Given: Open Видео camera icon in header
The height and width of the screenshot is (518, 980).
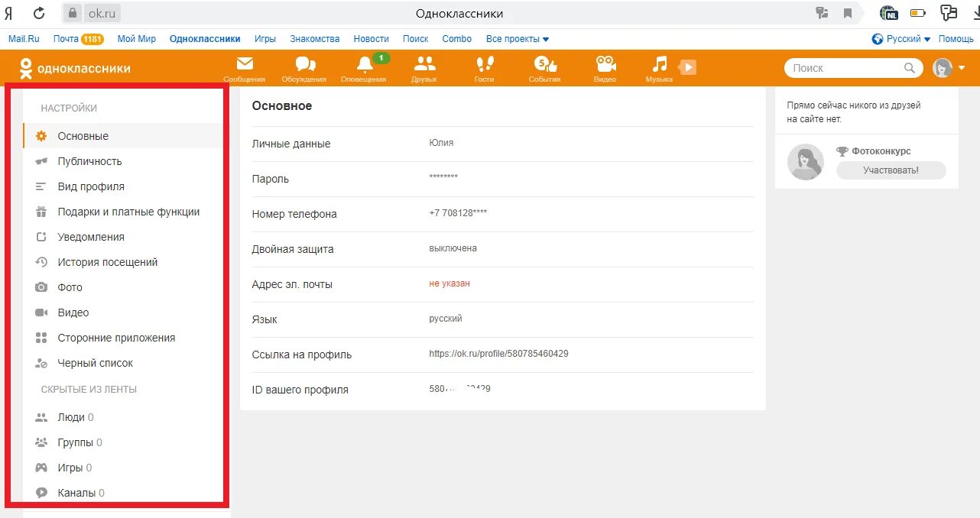Looking at the screenshot, I should pyautogui.click(x=605, y=64).
